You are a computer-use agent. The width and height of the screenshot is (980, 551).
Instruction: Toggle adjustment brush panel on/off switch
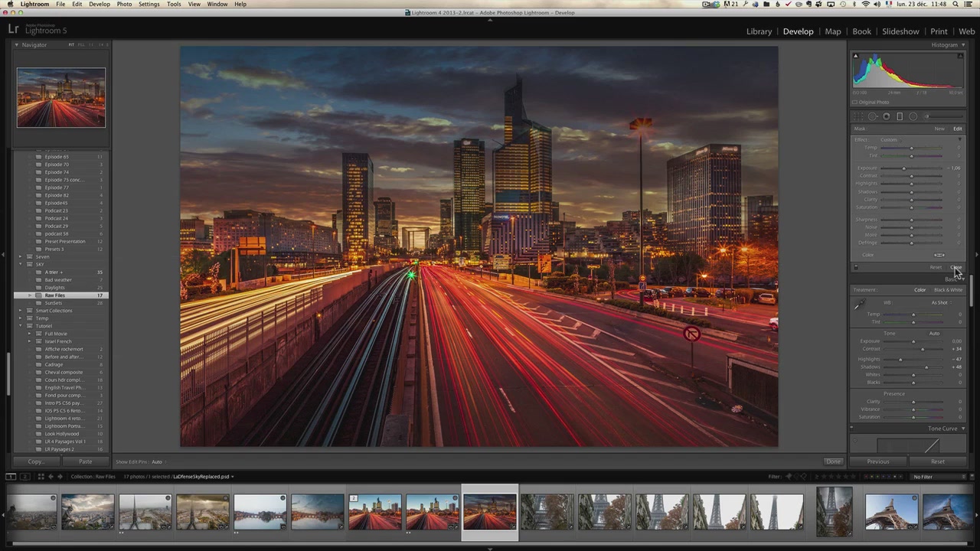[856, 267]
